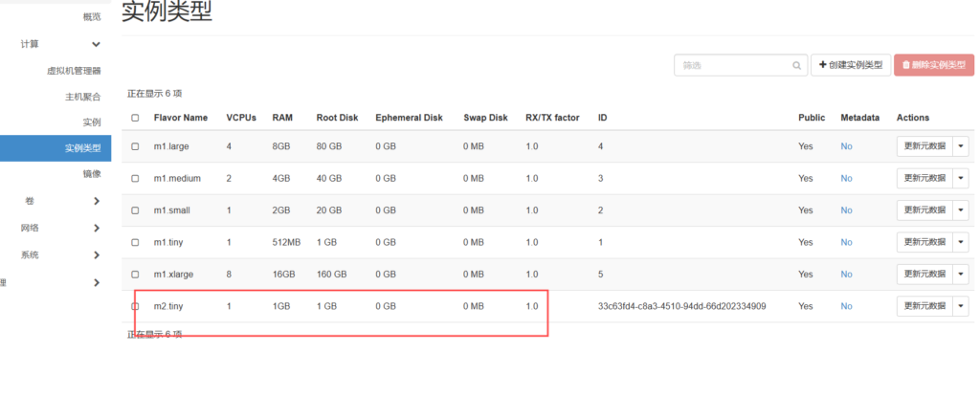This screenshot has width=980, height=397.
Task: Go to 虚拟机管理器 in the sidebar
Action: pos(74,71)
